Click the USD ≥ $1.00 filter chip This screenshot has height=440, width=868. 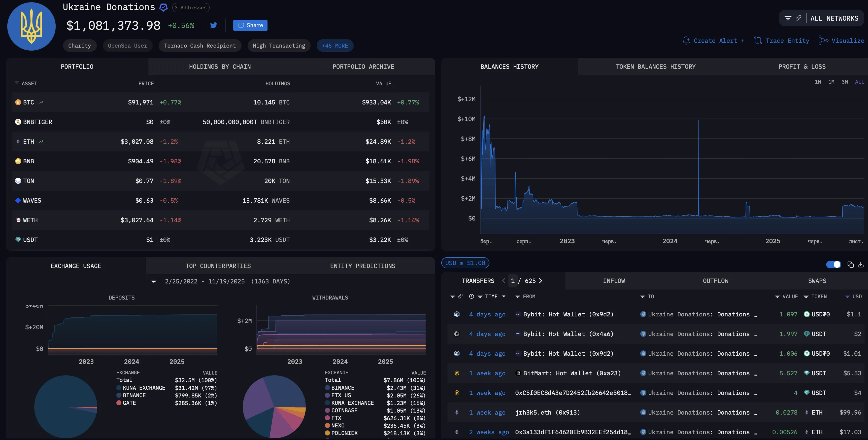point(465,263)
